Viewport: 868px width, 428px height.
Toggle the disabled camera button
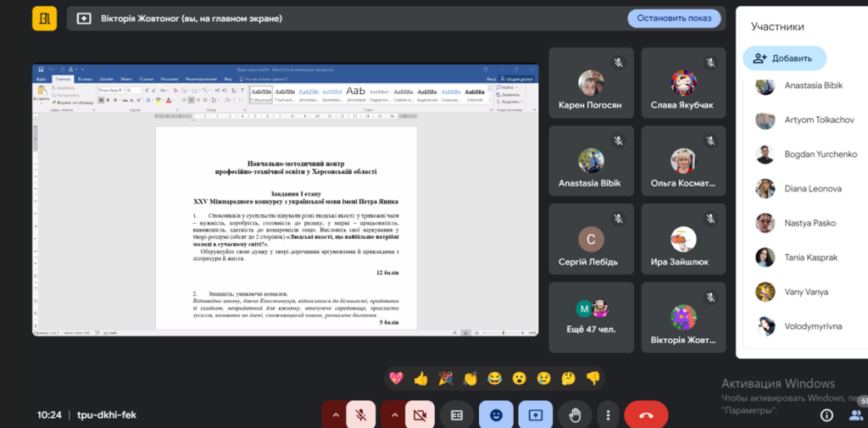coord(419,414)
